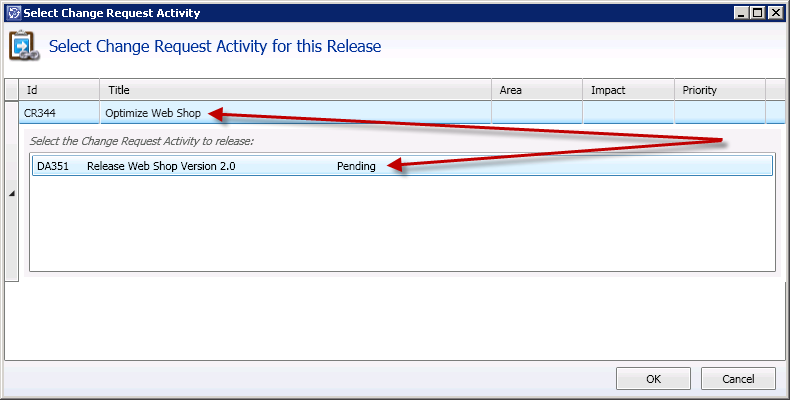Close the Select Change Request Activity dialog

(774, 13)
